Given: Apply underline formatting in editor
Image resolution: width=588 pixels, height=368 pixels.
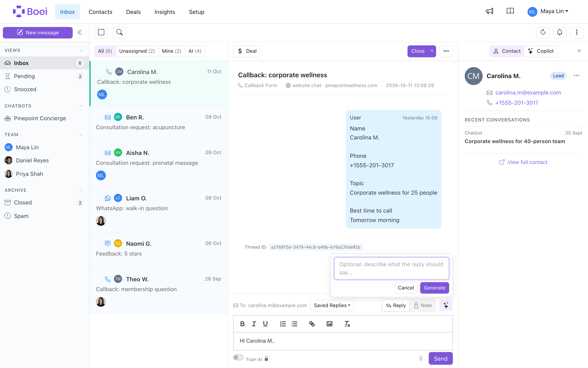Looking at the screenshot, I should (265, 324).
